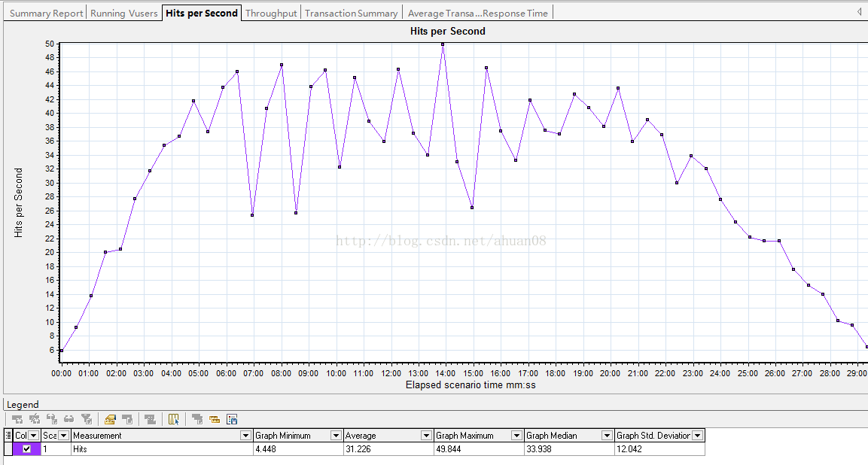This screenshot has height=465, width=868.
Task: Select the Hits measurement cell
Action: [x=162, y=449]
